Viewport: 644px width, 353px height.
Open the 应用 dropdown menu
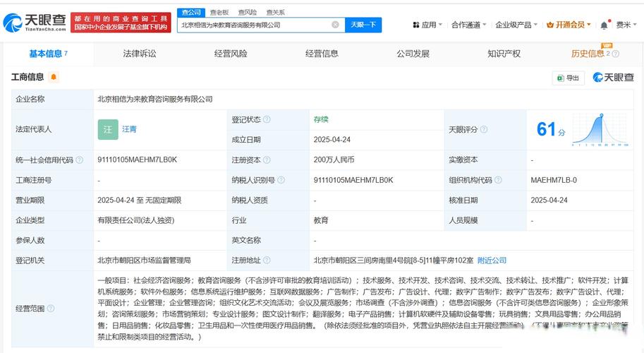tap(427, 25)
